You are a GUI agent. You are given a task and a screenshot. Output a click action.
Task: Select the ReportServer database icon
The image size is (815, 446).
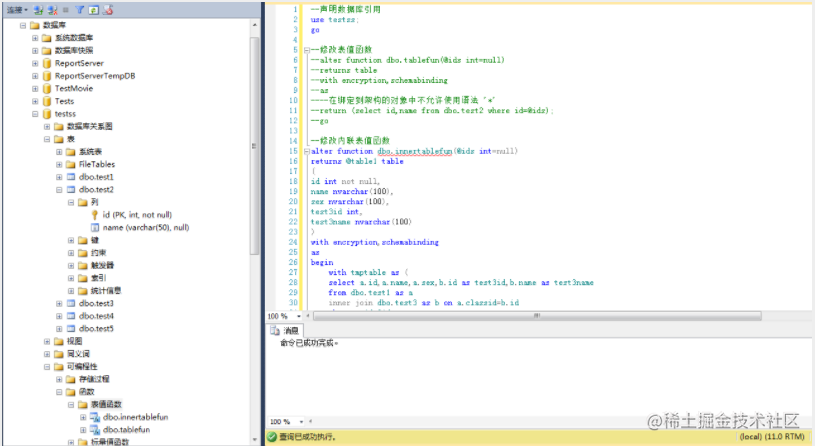47,63
